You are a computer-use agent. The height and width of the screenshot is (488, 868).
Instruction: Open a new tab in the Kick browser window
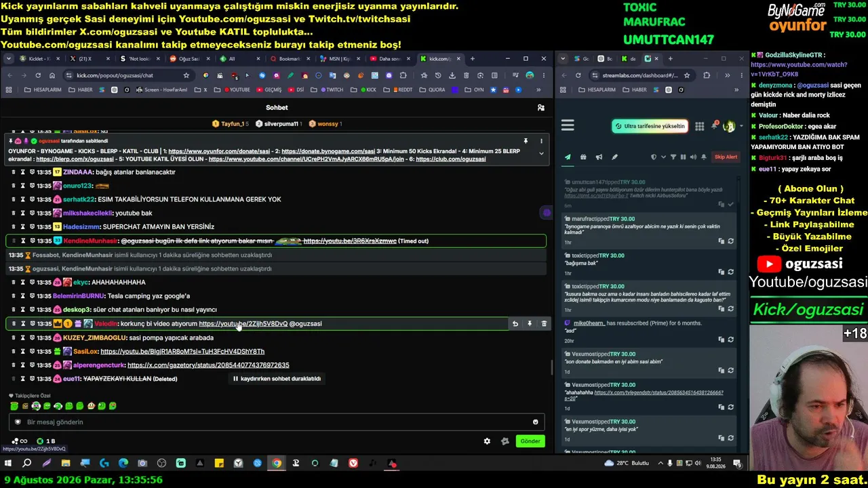click(473, 59)
